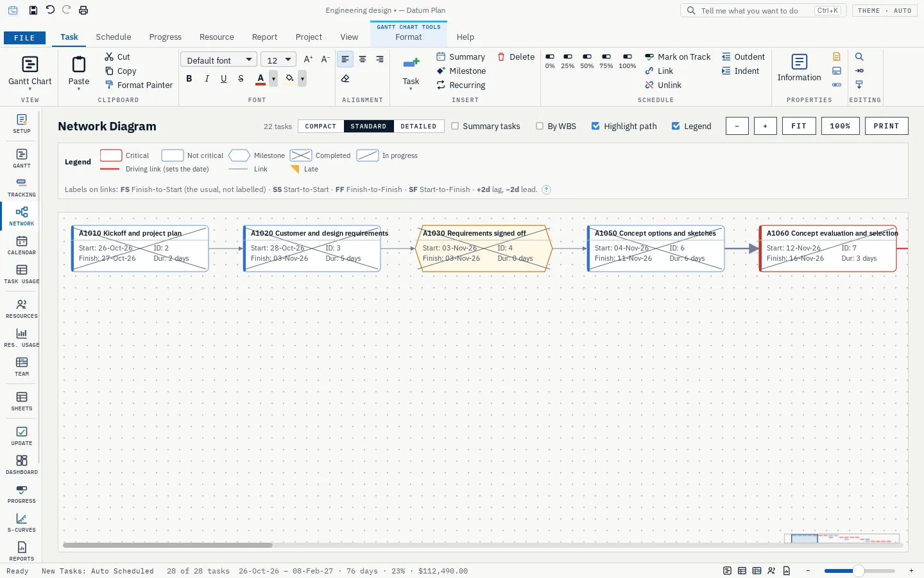Set progress to 50%
Image resolution: width=924 pixels, height=578 pixels.
click(x=587, y=61)
